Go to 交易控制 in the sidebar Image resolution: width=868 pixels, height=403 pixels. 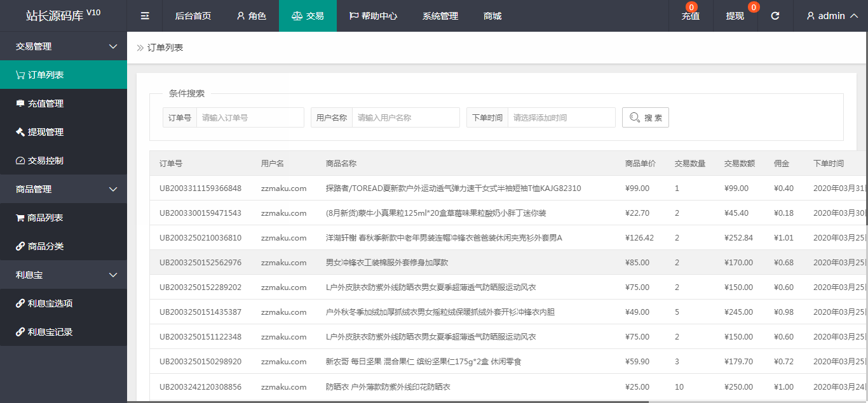click(45, 161)
